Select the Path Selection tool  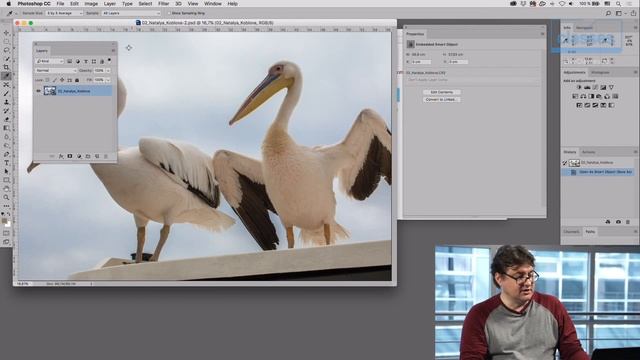[x=6, y=171]
